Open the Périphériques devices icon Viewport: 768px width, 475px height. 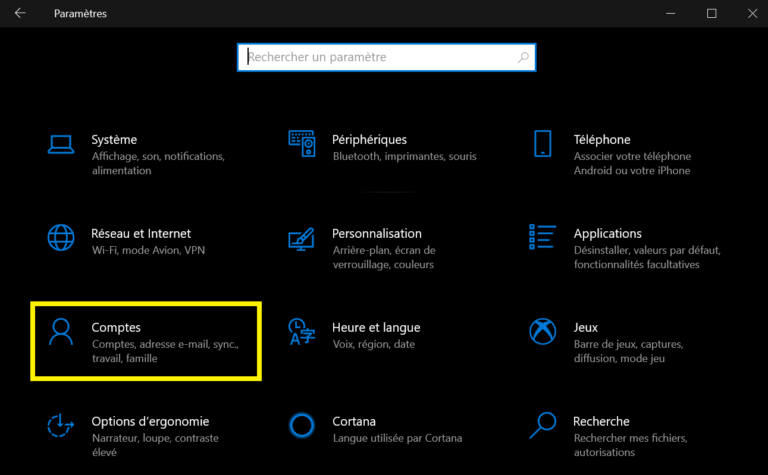point(302,143)
